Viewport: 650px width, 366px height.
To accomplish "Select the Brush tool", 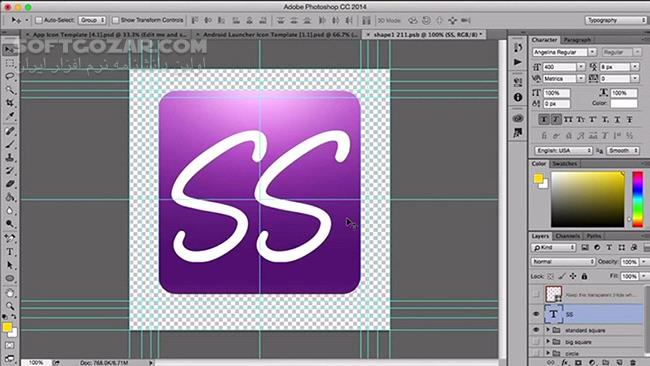I will [10, 144].
